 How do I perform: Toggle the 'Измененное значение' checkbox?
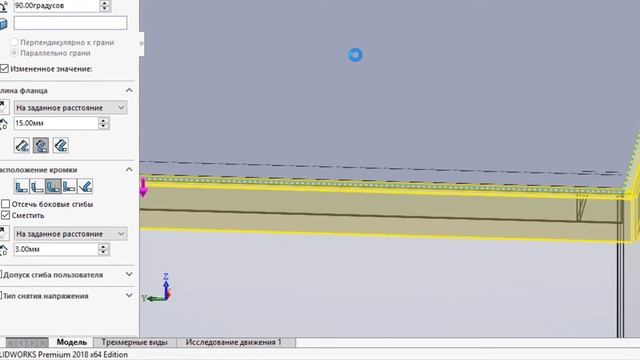(4, 69)
